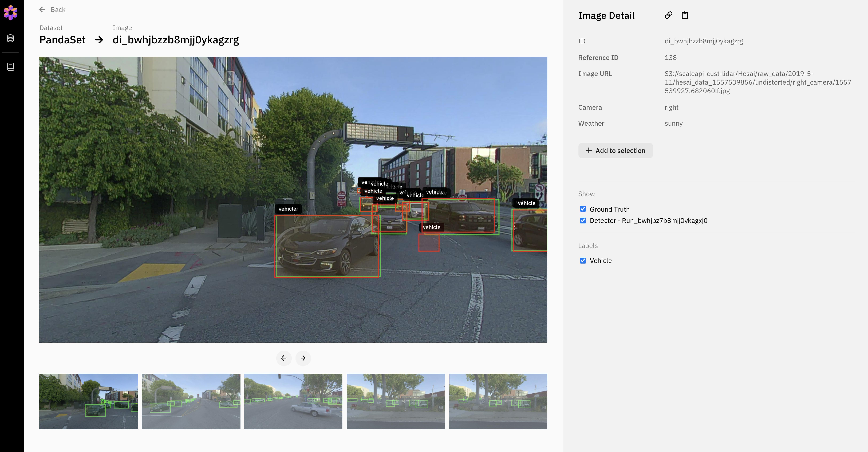Click the vehicle label on the small red box
The height and width of the screenshot is (452, 868).
[432, 227]
